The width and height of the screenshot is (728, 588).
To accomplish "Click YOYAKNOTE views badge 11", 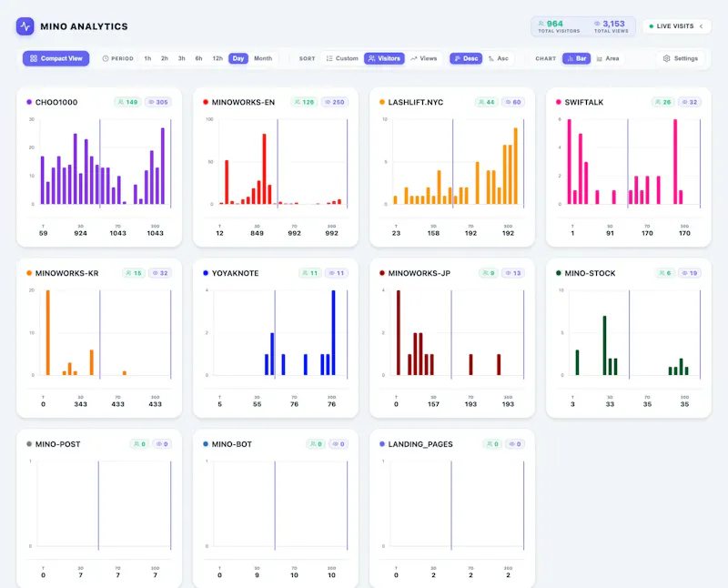I will pos(336,273).
